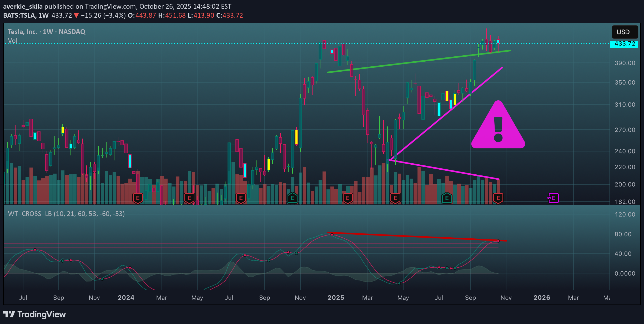Viewport: 644px width, 324px height.
Task: Click the averkie_skila author name
Action: (23, 6)
